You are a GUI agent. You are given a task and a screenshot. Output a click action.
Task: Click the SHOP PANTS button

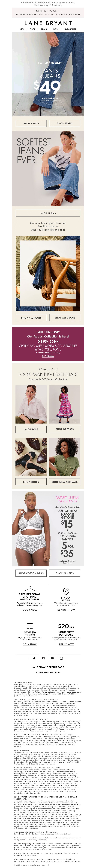tap(31, 123)
